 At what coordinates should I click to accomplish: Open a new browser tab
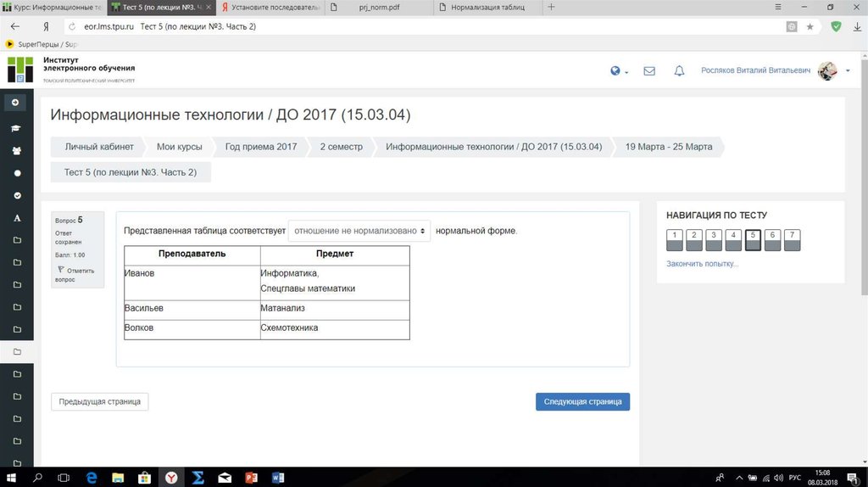(x=551, y=7)
